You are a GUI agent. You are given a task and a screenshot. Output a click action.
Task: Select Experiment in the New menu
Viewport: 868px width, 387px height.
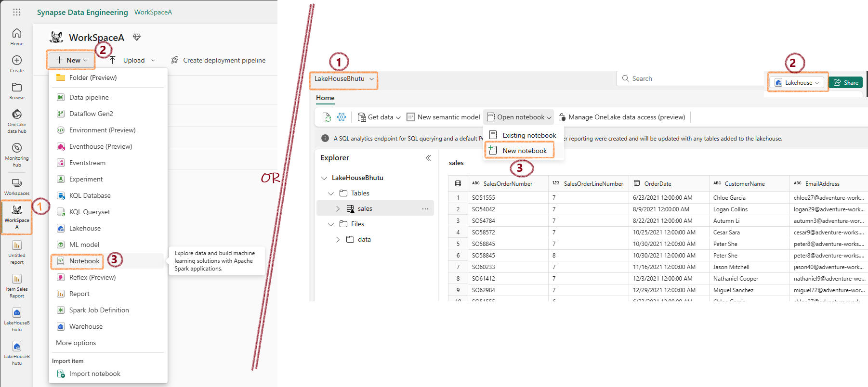coord(108,179)
